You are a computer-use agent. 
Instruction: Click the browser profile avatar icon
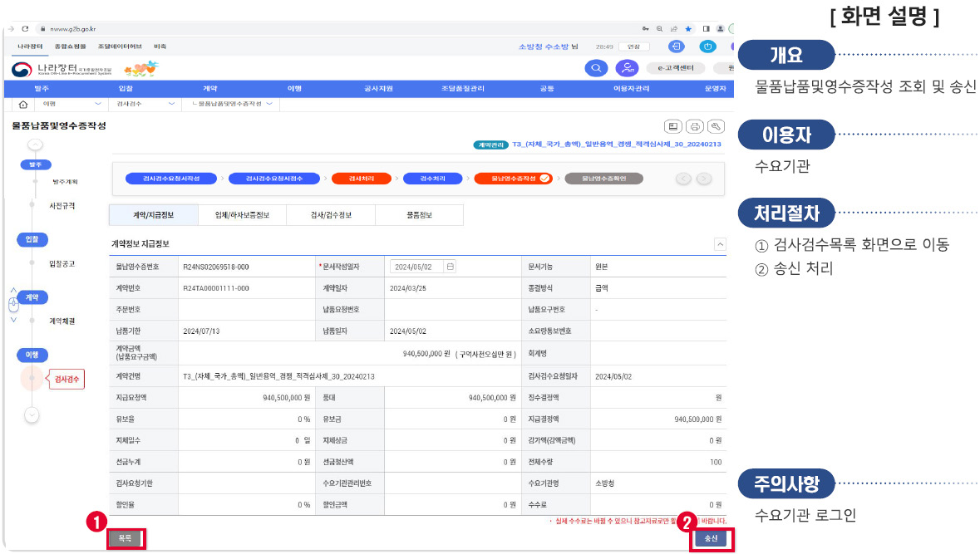720,29
